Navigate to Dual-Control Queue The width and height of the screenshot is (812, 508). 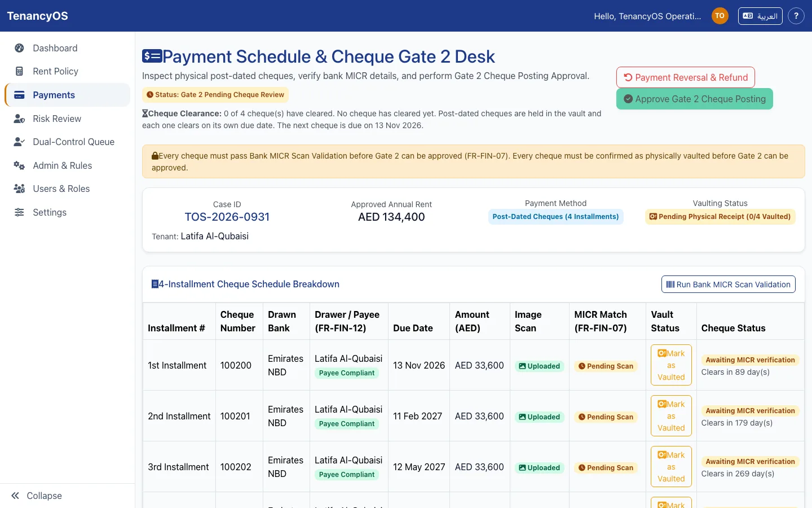(x=68, y=142)
